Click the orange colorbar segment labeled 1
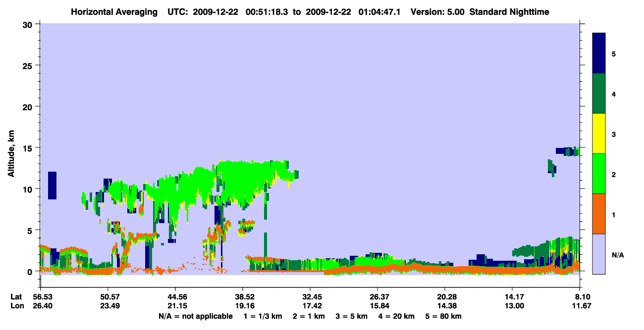The width and height of the screenshot is (644, 330). (599, 214)
